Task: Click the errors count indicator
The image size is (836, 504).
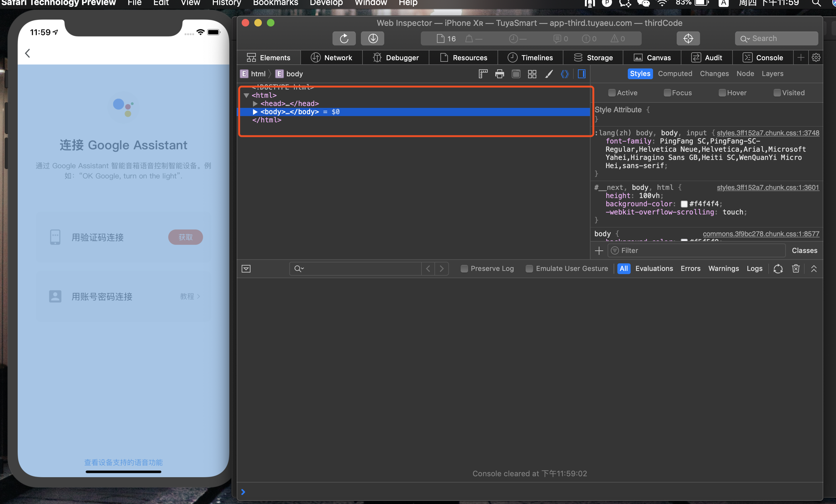Action: click(x=589, y=39)
